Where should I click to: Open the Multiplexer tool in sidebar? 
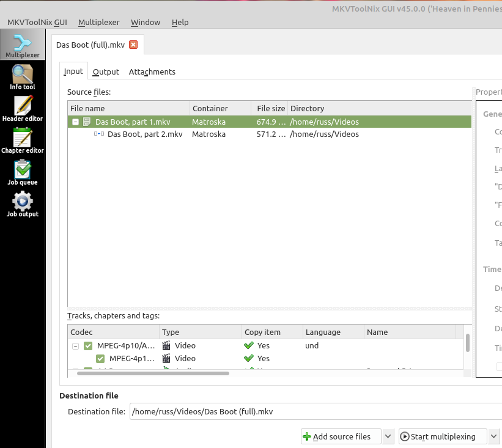coord(23,45)
